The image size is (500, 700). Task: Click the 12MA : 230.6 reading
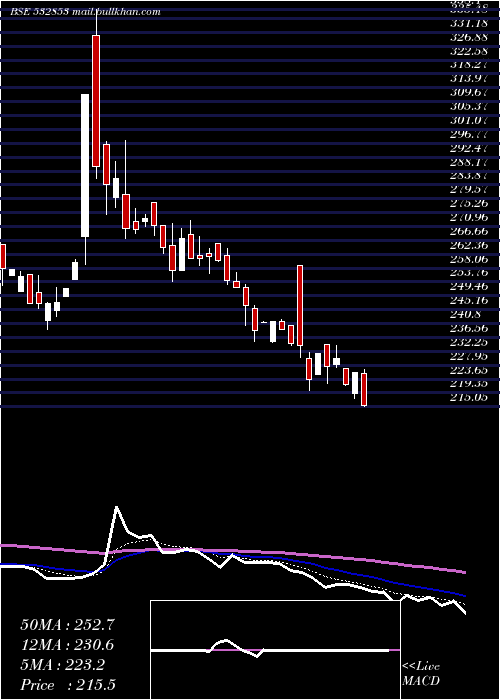tap(67, 645)
